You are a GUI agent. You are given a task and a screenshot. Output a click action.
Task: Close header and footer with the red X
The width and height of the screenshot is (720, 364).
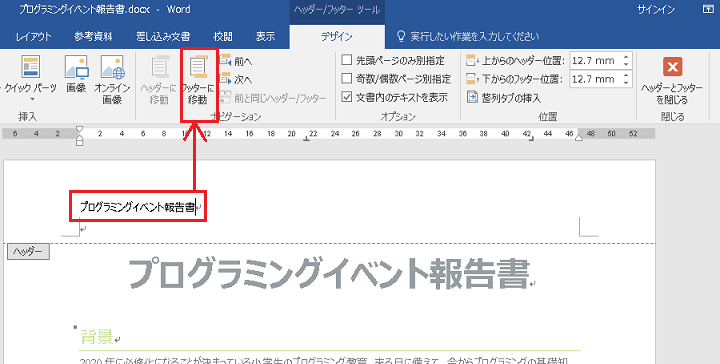pos(672,67)
